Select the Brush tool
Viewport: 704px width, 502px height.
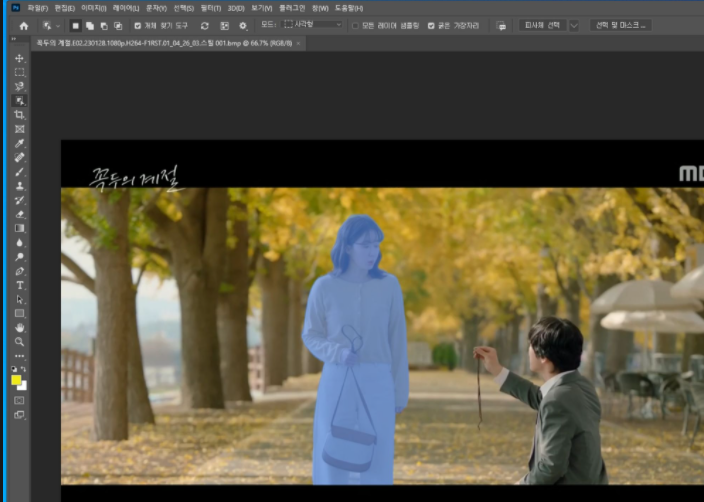(x=19, y=172)
